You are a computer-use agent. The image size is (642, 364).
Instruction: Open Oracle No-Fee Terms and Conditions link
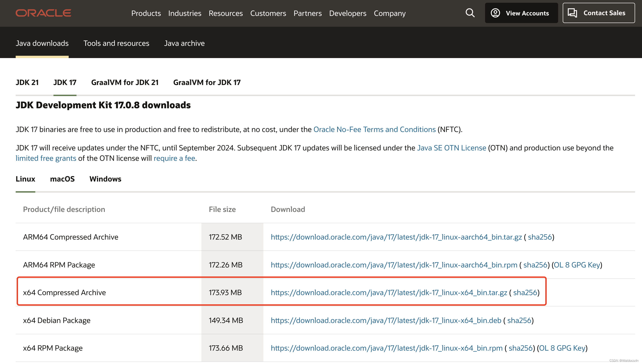pos(374,129)
